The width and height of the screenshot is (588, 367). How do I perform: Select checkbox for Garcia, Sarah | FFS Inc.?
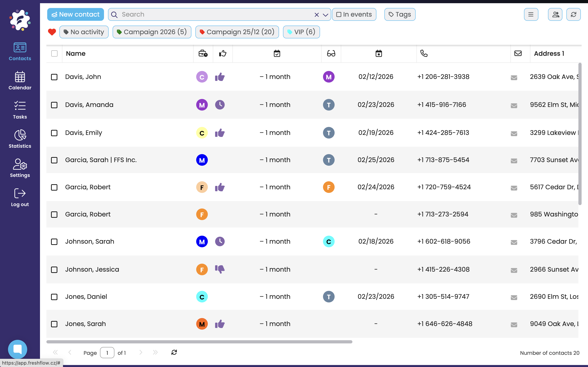tap(54, 160)
